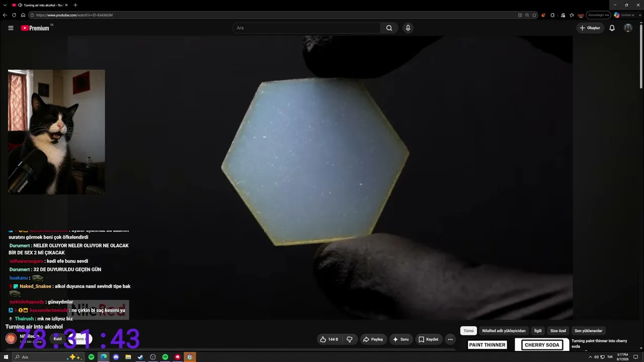644x362 pixels.
Task: Click the 'Güncelleştir' browser update button
Action: (598, 15)
